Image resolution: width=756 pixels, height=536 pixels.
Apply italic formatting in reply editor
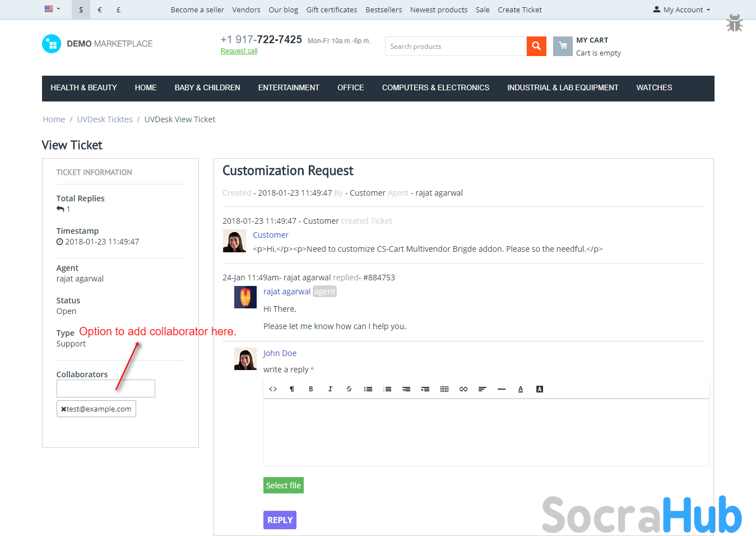(330, 389)
